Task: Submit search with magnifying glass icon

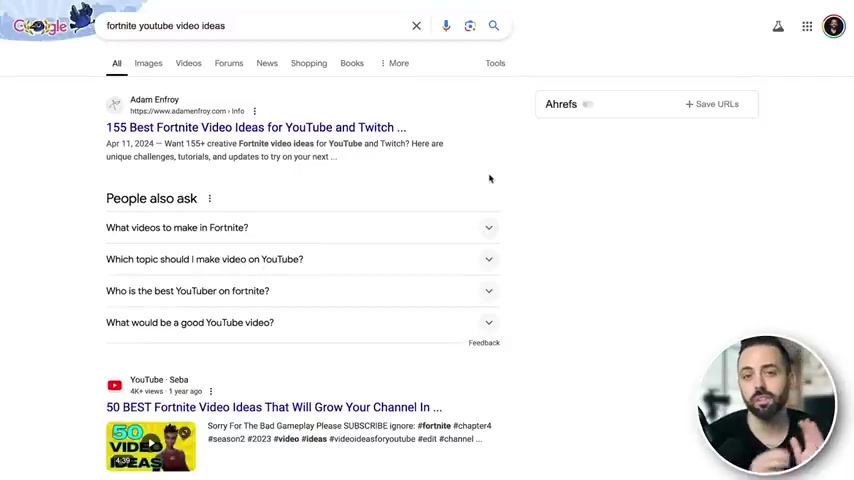Action: (493, 26)
